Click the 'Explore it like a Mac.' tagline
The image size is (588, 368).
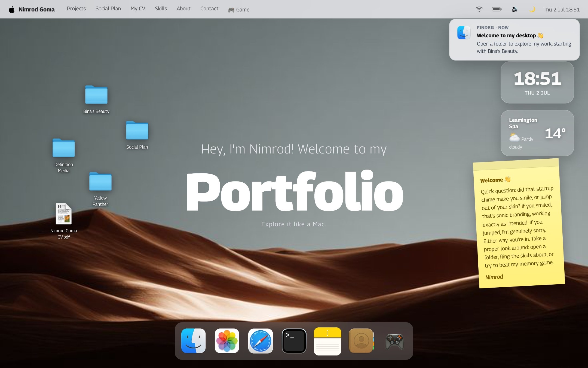[x=294, y=224]
